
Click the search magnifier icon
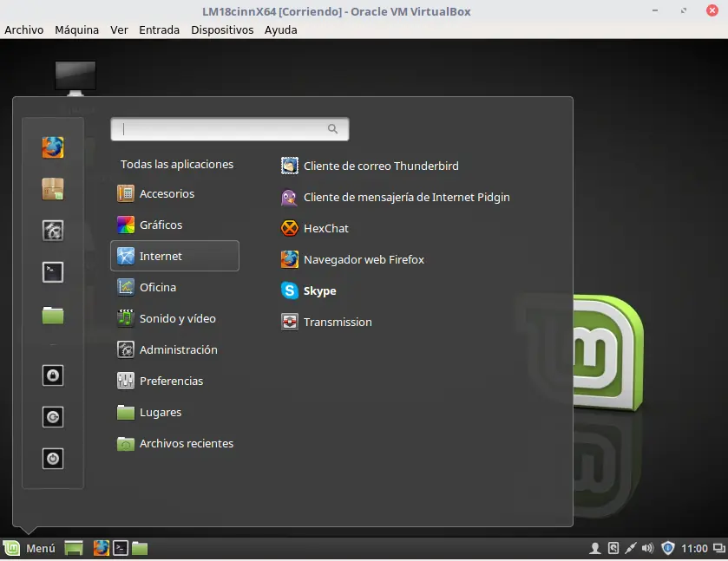[x=332, y=129]
